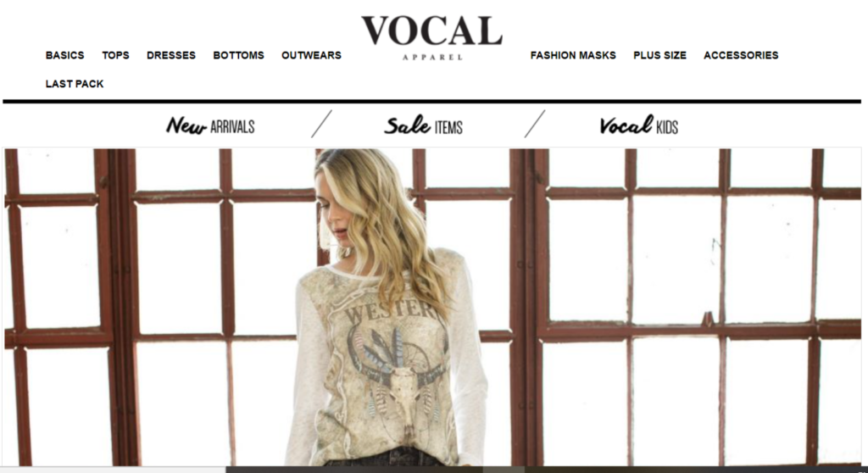Image resolution: width=868 pixels, height=473 pixels.
Task: Open the LAST PACK menu item
Action: 75,84
